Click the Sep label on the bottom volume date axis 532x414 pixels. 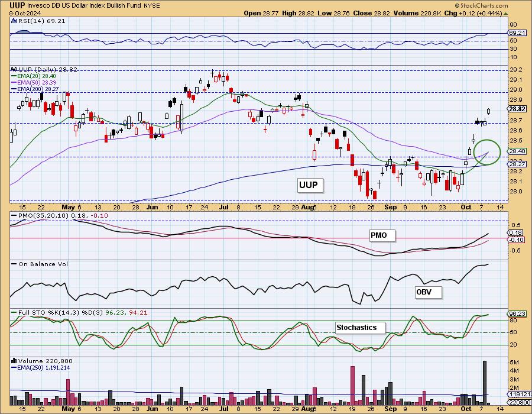pyautogui.click(x=391, y=409)
